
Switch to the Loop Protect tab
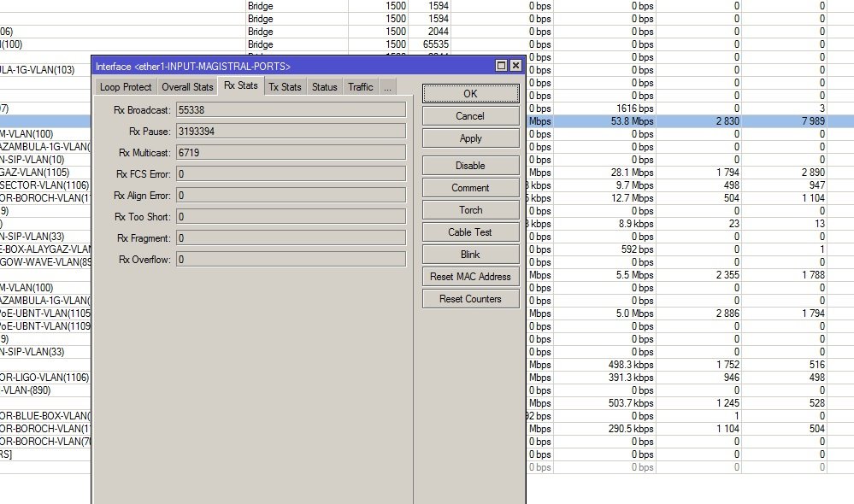point(126,87)
